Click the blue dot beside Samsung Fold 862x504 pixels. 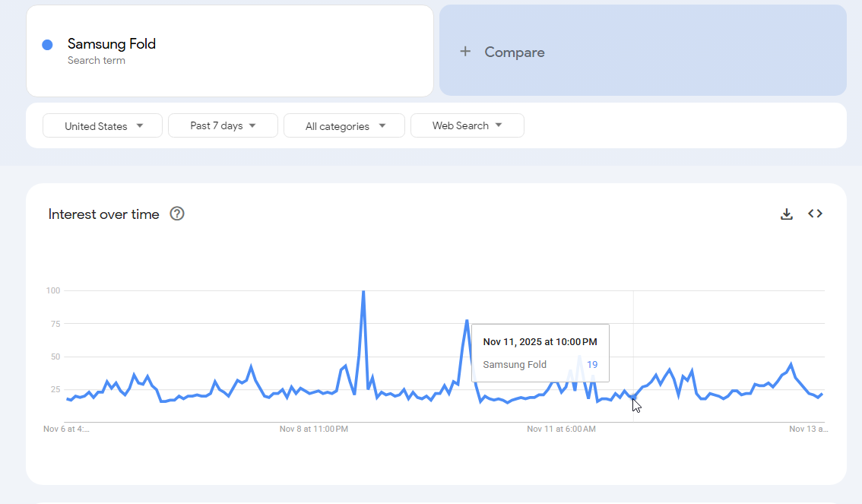click(47, 45)
